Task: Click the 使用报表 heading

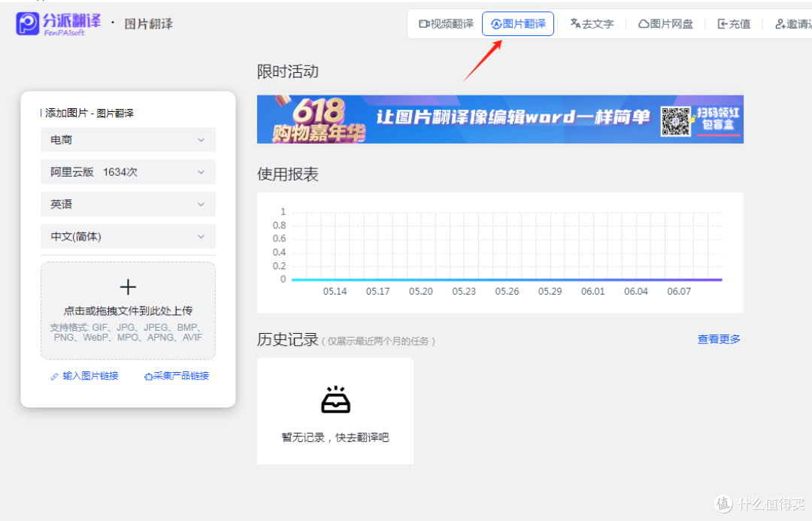Action: [288, 174]
